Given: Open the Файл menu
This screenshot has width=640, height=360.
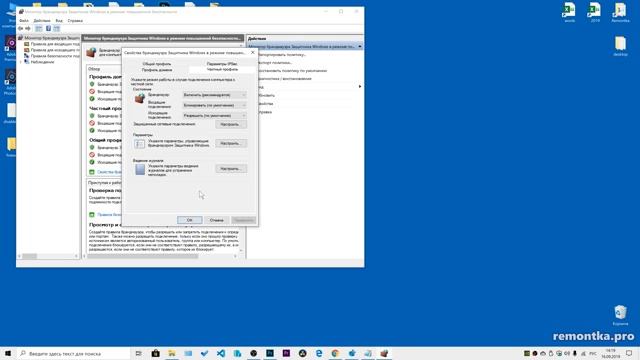Looking at the screenshot, I should coord(24,20).
